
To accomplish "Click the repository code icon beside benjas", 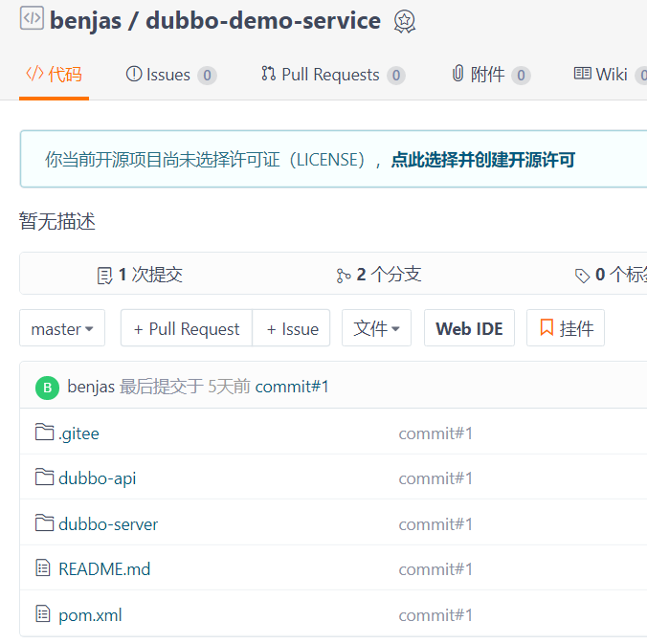I will point(32,18).
